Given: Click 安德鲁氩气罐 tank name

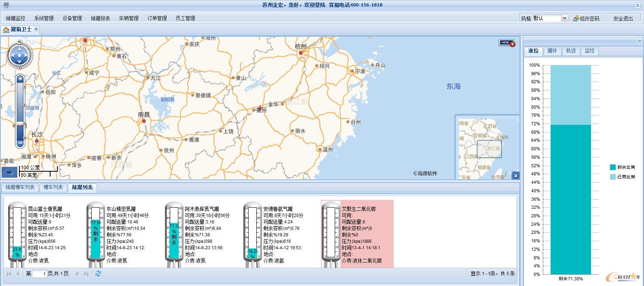Looking at the screenshot, I should coord(278,209).
